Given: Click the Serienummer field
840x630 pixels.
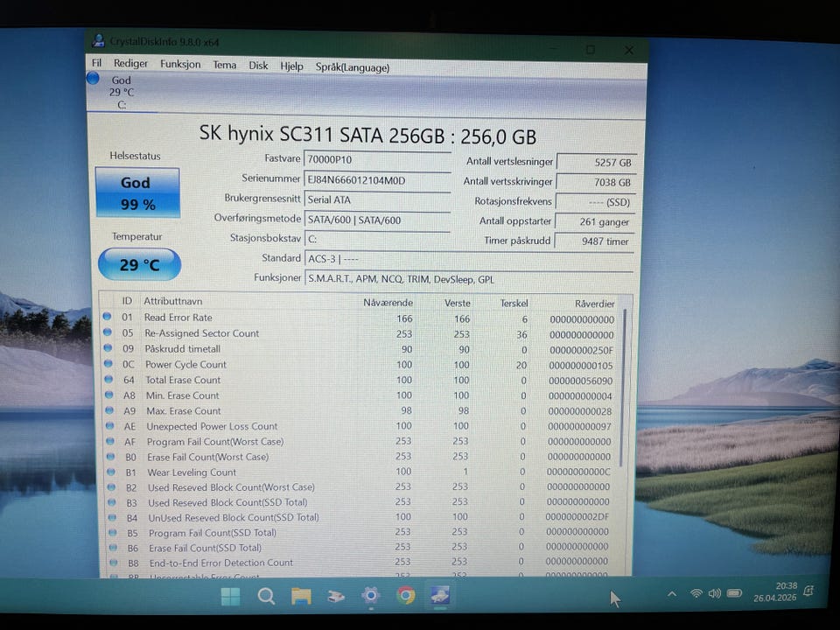Looking at the screenshot, I should (377, 180).
